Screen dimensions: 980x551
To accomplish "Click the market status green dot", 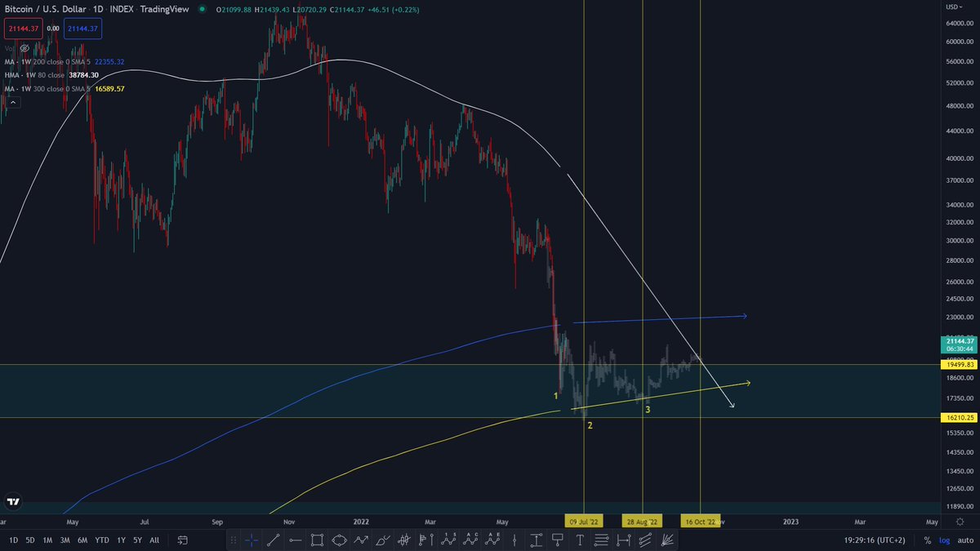I will pyautogui.click(x=202, y=9).
